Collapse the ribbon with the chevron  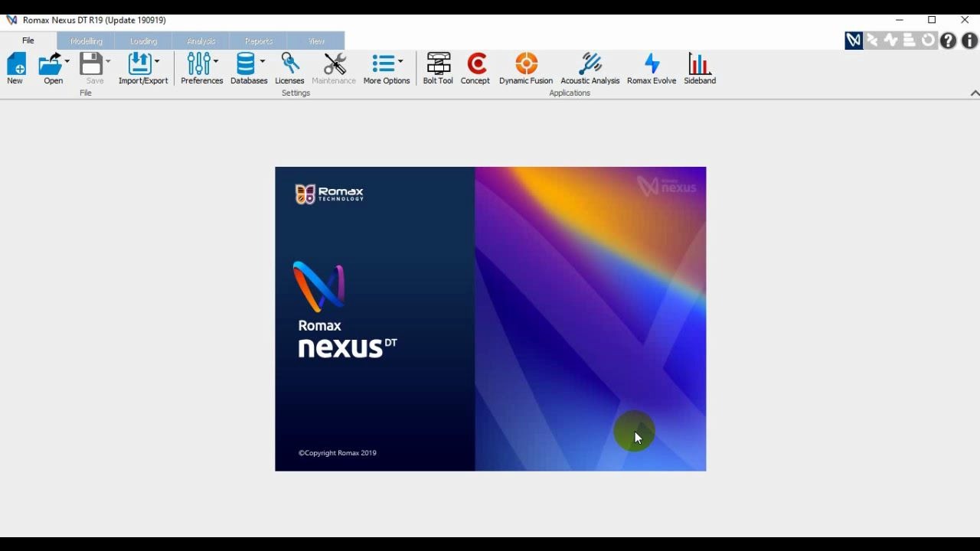click(975, 93)
